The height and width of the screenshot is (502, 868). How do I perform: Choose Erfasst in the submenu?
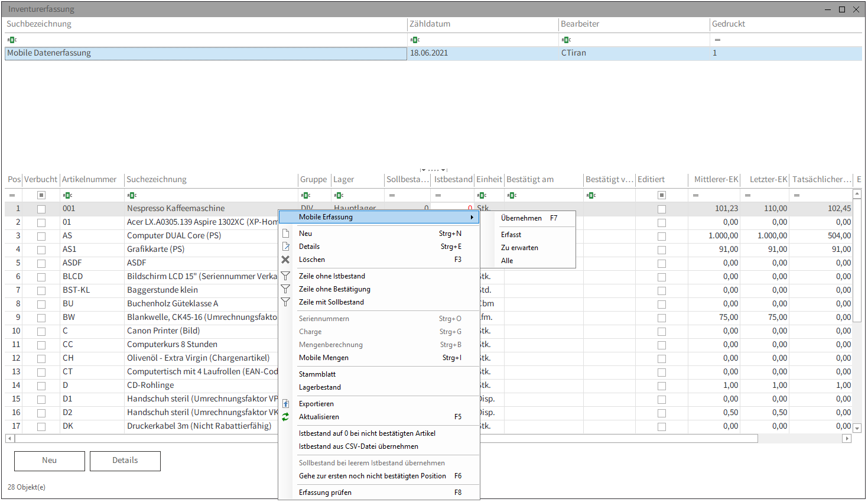coord(511,235)
